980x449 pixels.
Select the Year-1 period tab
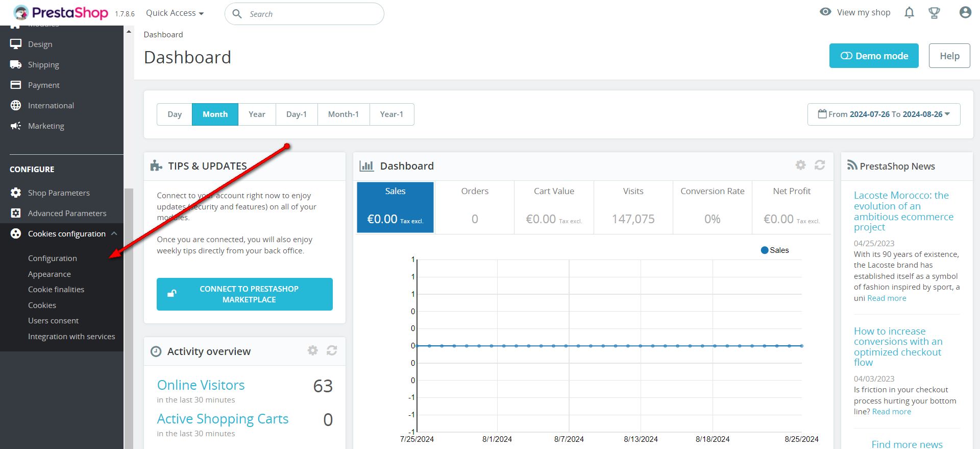[391, 114]
